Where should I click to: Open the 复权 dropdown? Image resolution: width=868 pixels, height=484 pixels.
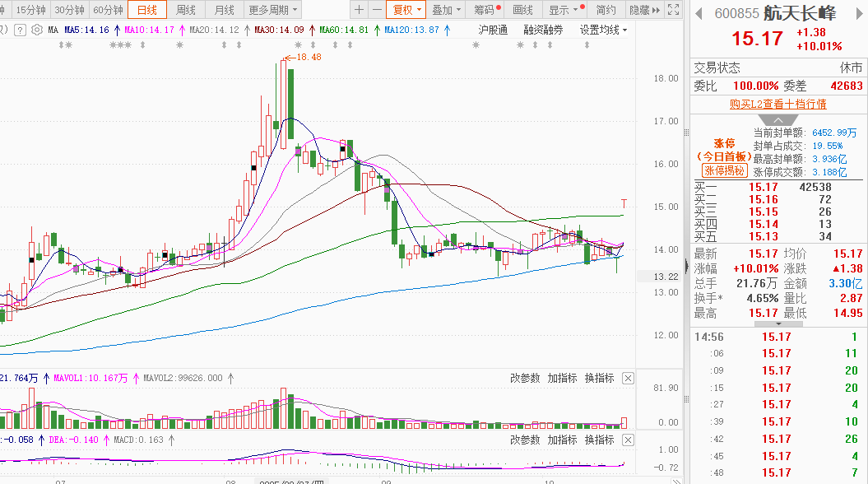tap(406, 10)
